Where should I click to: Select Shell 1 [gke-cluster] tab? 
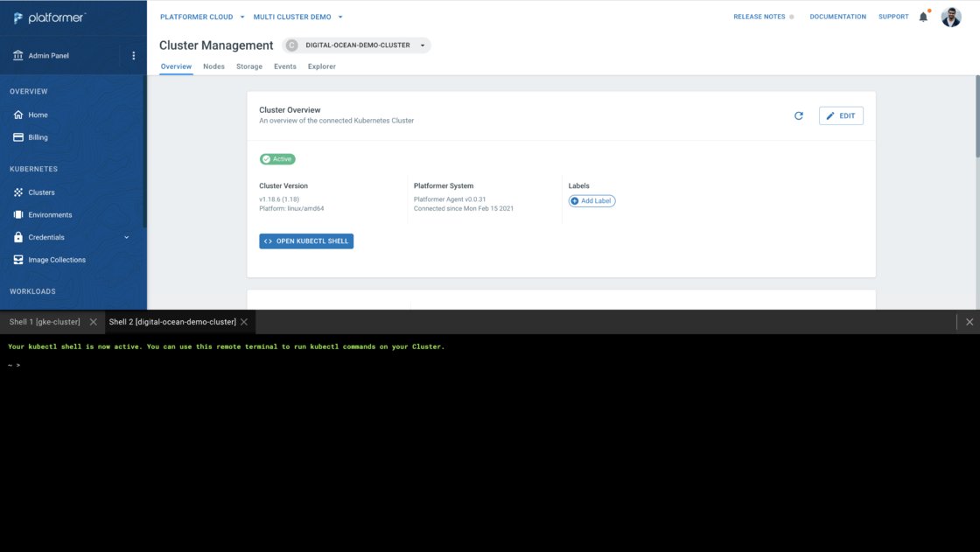point(45,322)
